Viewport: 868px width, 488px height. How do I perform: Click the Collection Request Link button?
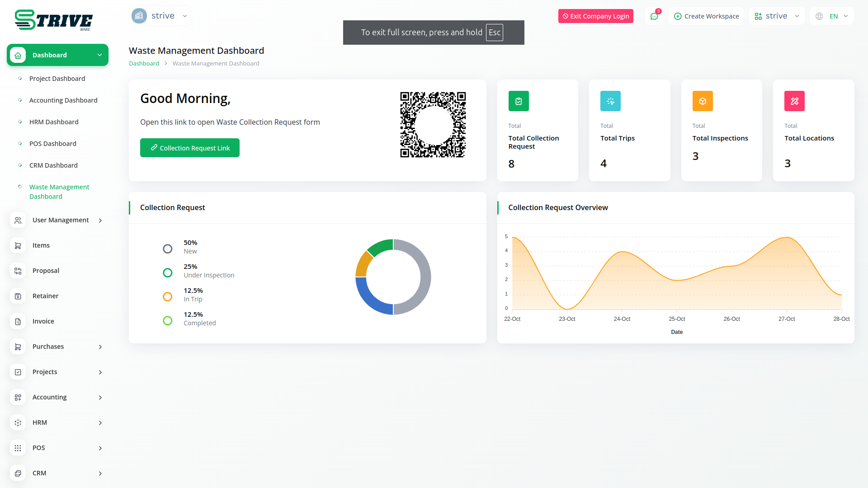coord(190,148)
